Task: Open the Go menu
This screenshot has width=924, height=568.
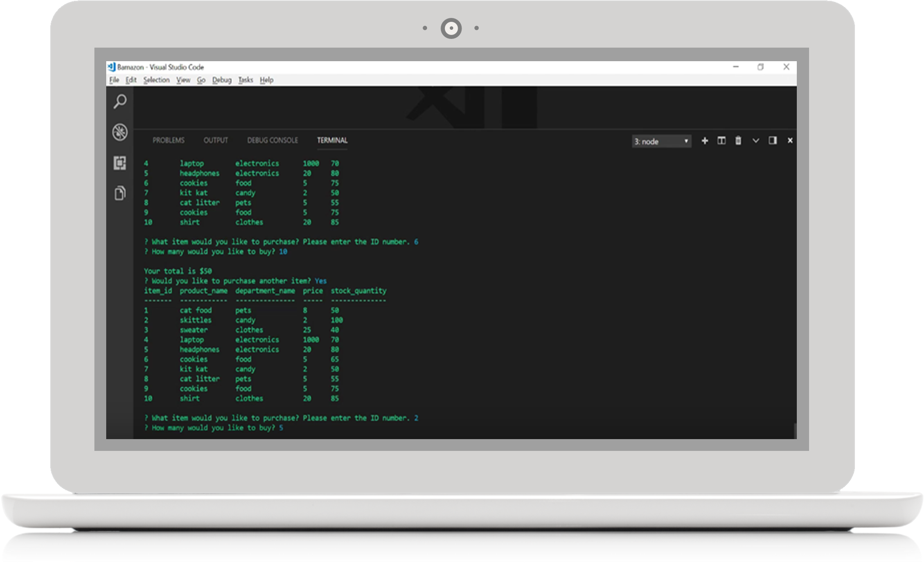Action: tap(201, 80)
